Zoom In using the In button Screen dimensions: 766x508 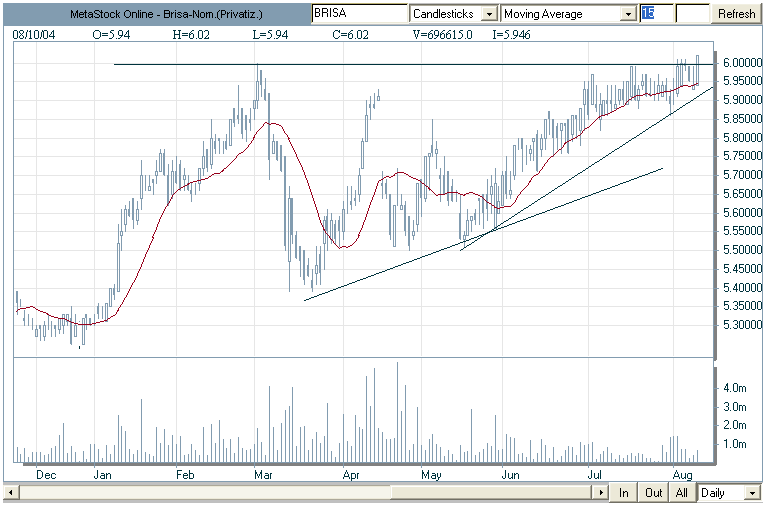(623, 492)
